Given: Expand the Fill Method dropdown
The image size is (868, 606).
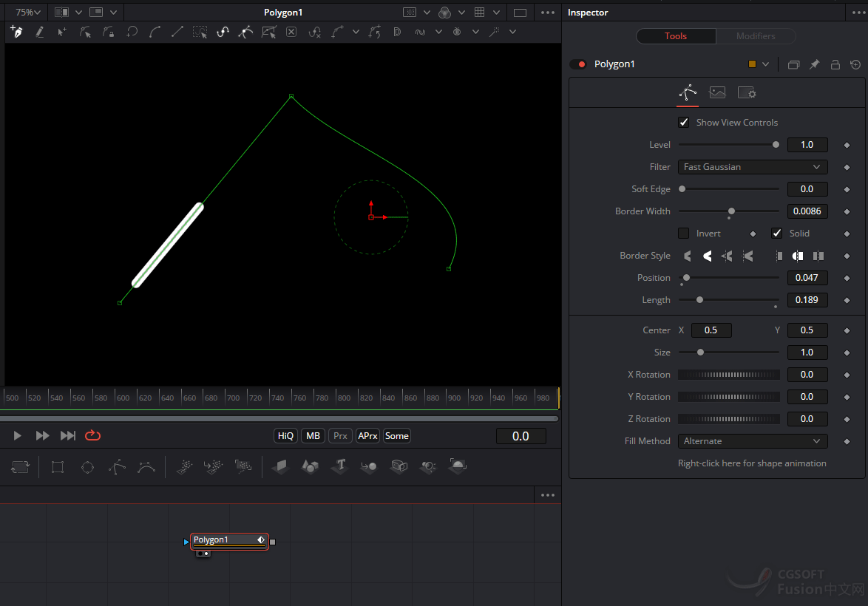Looking at the screenshot, I should (x=752, y=441).
